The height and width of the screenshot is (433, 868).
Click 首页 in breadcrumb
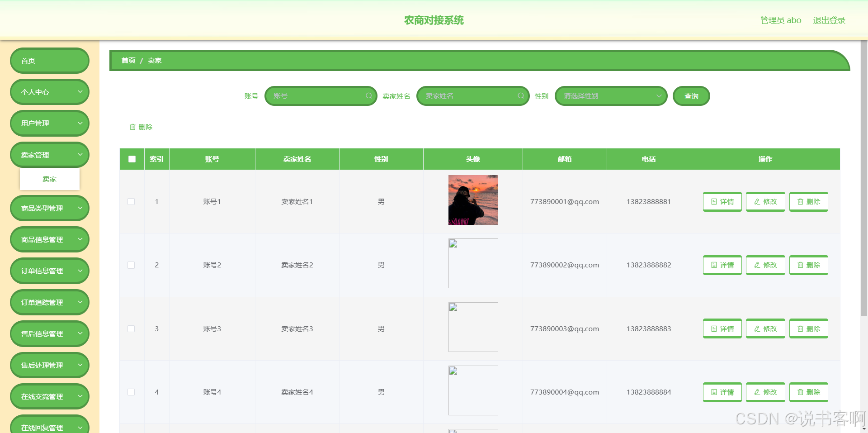[128, 60]
